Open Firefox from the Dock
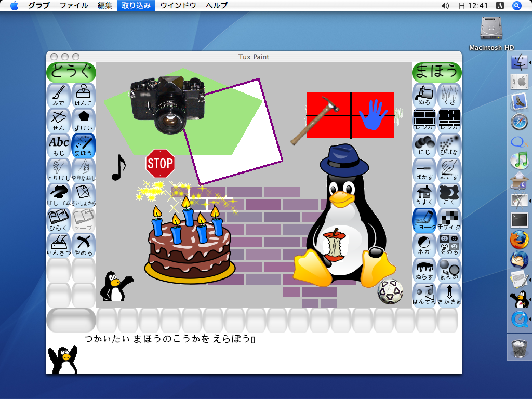The height and width of the screenshot is (399, 532). tap(520, 239)
